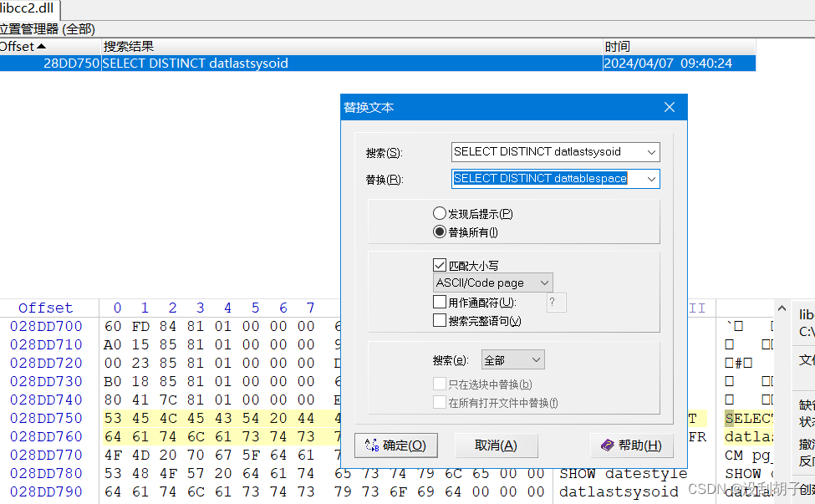Check the 搜索完整语句(v) checkbox
This screenshot has height=504, width=815.
point(439,319)
